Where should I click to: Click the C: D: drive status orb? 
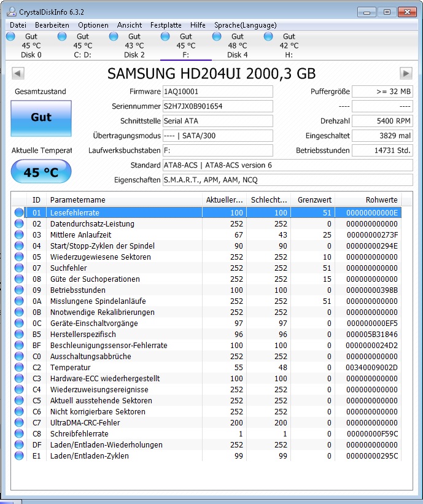coord(62,37)
